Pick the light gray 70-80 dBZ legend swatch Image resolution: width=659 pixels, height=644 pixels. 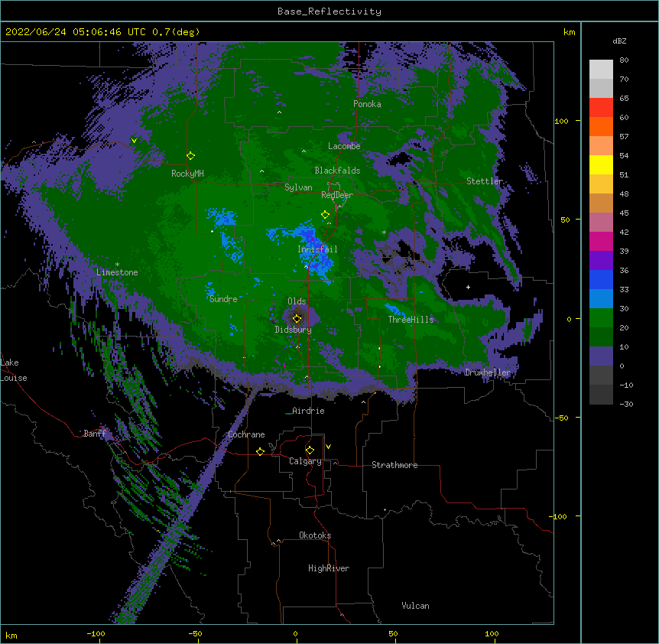pos(601,70)
